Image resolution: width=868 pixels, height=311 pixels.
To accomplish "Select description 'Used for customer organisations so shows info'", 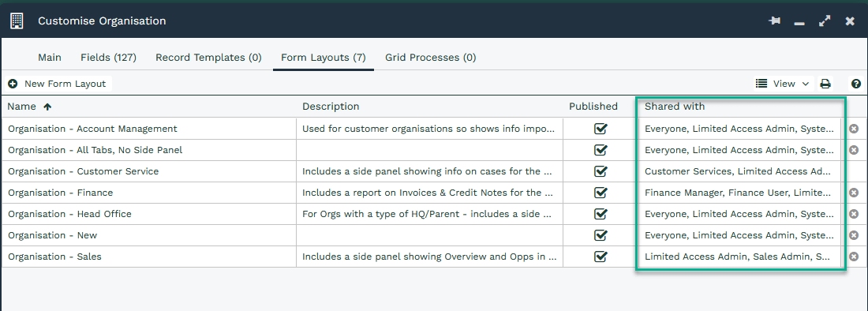I will click(x=429, y=129).
